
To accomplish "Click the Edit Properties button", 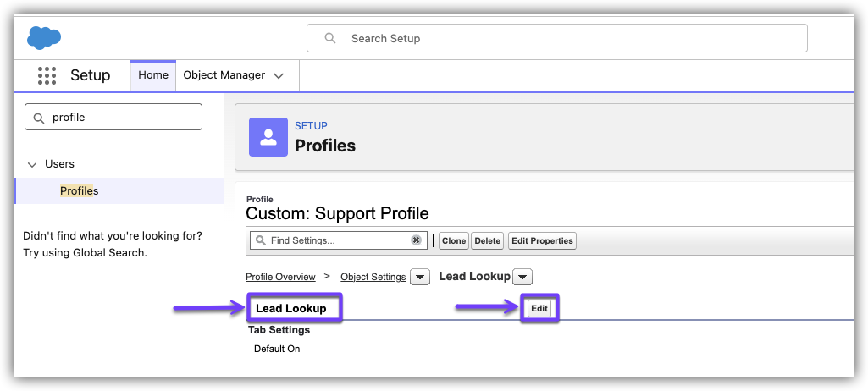I will [542, 240].
